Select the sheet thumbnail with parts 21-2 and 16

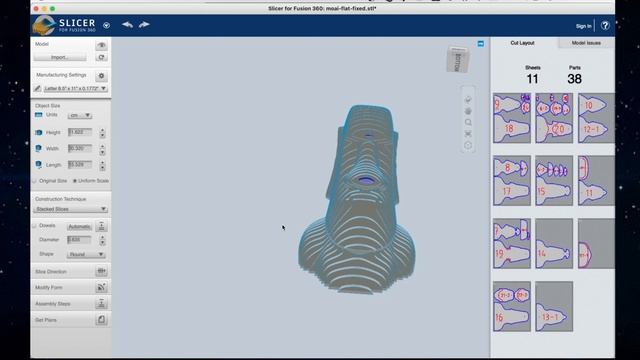point(512,306)
